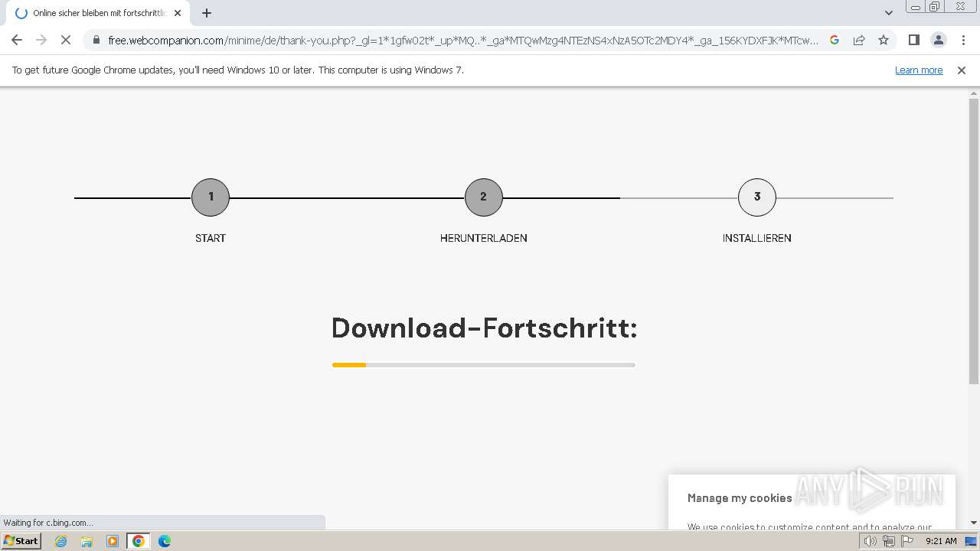The image size is (980, 551).
Task: Click the Action Center flag icon
Action: click(907, 541)
